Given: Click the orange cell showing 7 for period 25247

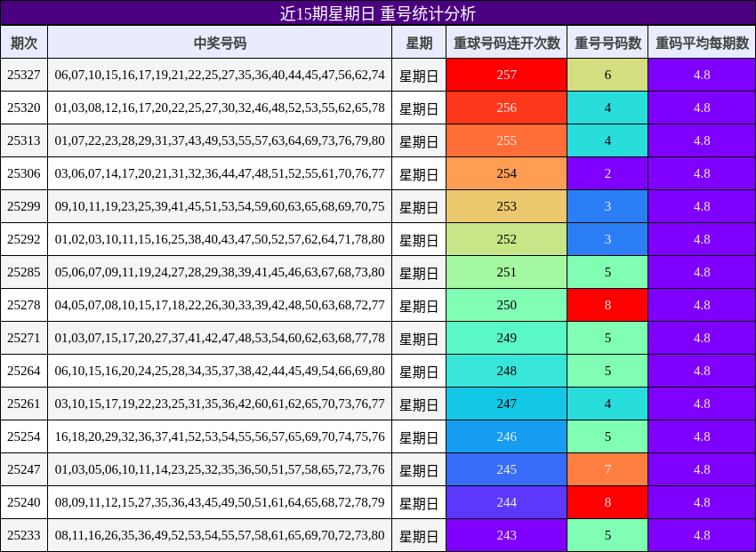Looking at the screenshot, I should 607,468.
